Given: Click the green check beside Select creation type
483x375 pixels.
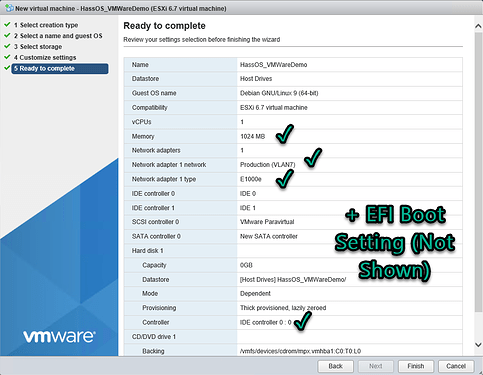Looking at the screenshot, I should (7, 25).
